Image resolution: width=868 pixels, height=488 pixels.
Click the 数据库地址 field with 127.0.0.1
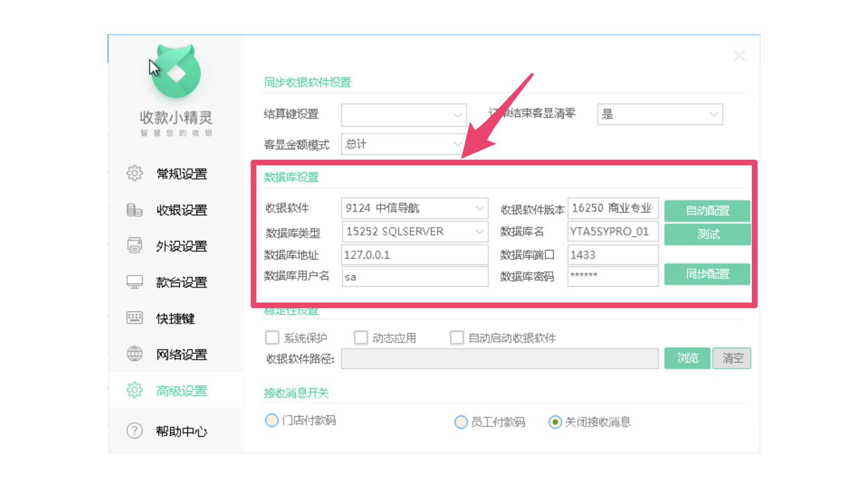pyautogui.click(x=415, y=255)
